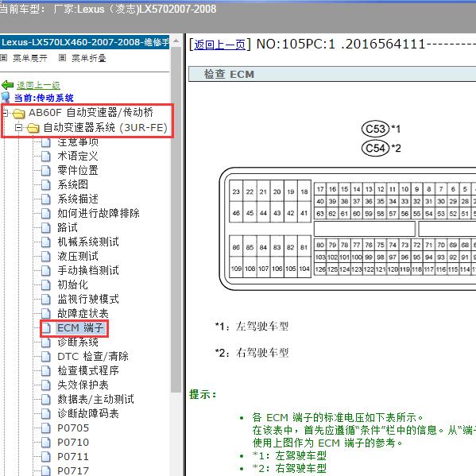Select the 机械系统测试 tree item

[x=88, y=242]
